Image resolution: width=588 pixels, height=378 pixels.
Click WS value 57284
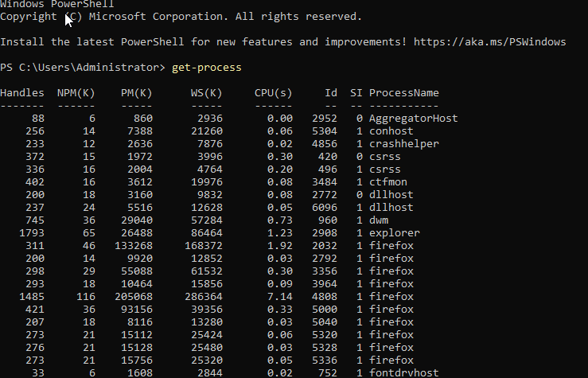coord(207,220)
